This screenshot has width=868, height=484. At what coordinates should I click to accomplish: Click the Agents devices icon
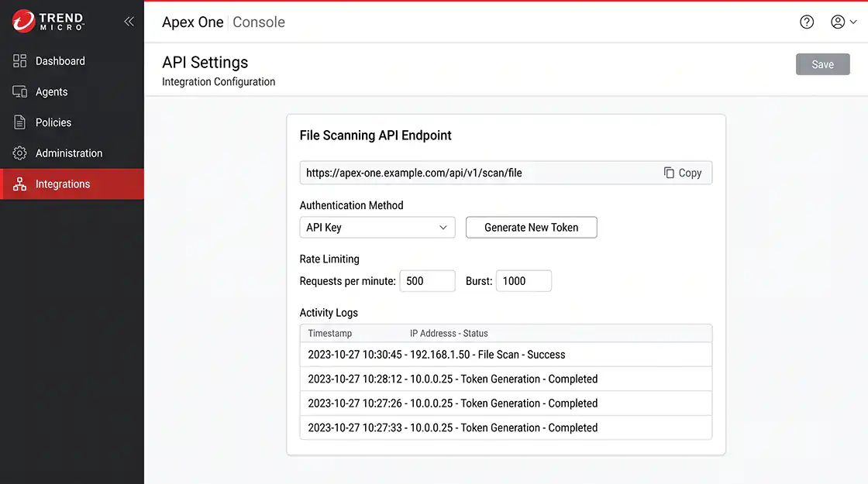click(20, 92)
